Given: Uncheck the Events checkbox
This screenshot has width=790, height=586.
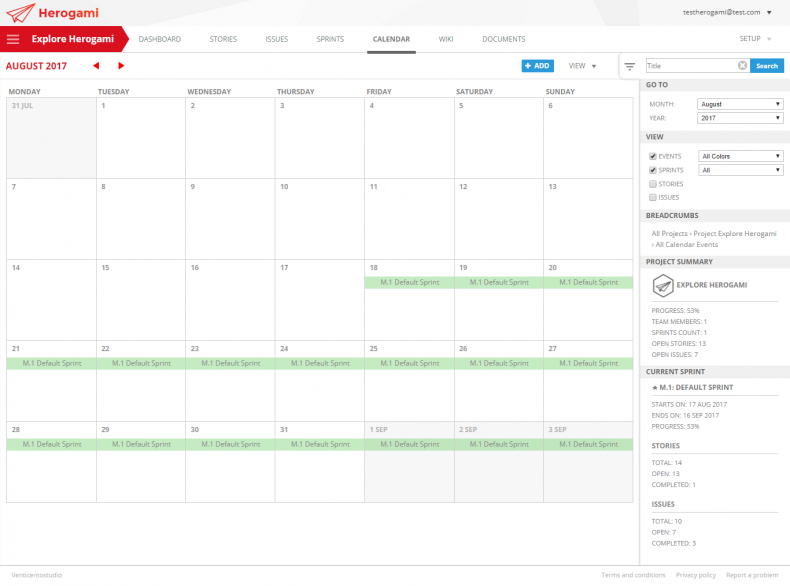Looking at the screenshot, I should [653, 157].
